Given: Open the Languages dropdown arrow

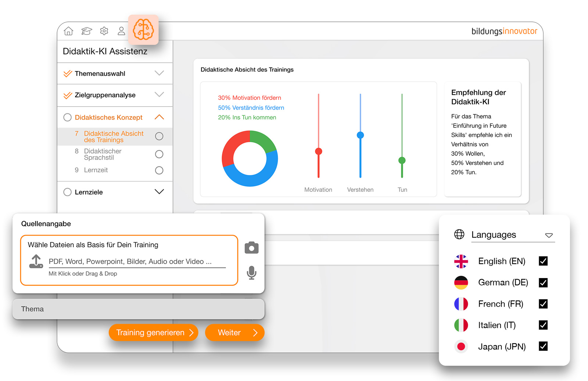Looking at the screenshot, I should pos(549,235).
